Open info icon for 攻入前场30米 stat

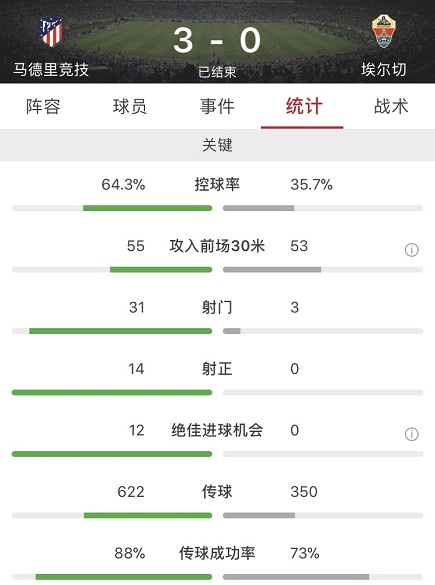tap(411, 250)
